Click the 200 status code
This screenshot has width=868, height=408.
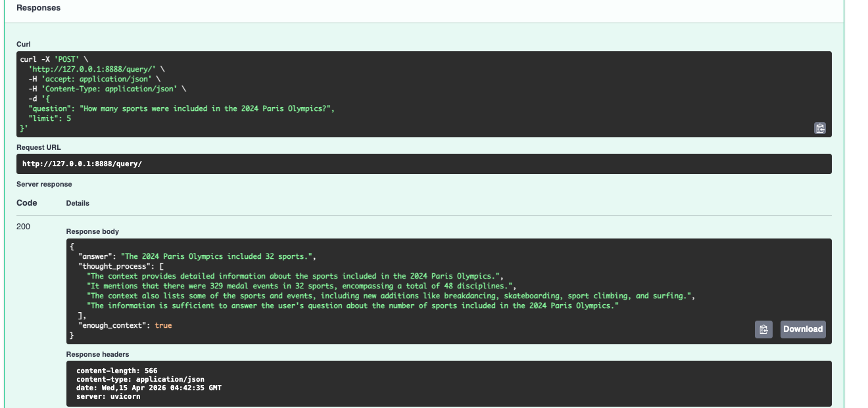23,227
